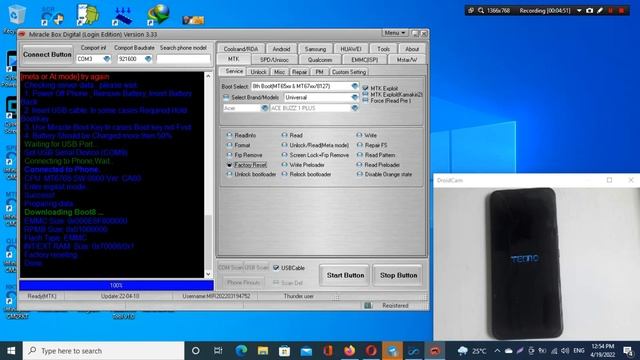This screenshot has width=640, height=360.
Task: Select the Read Pattern radio option
Action: [360, 155]
